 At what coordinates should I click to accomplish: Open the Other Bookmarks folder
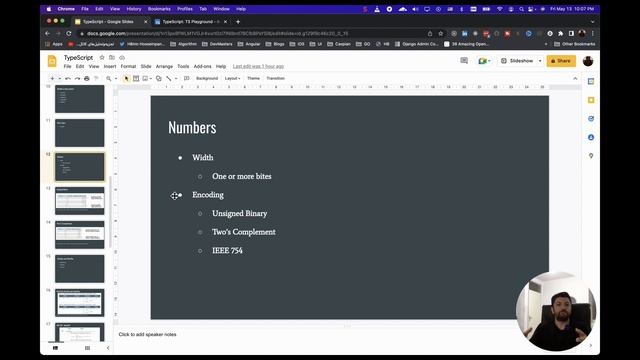click(575, 44)
